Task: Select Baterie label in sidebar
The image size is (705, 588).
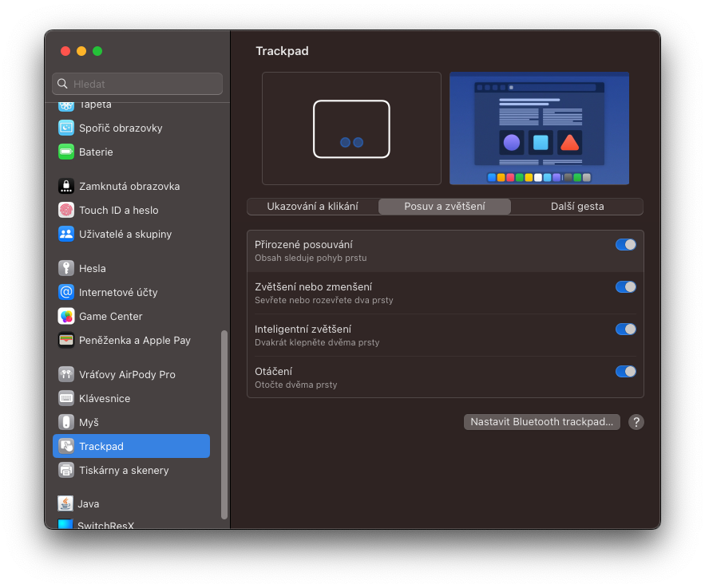Action: [96, 152]
